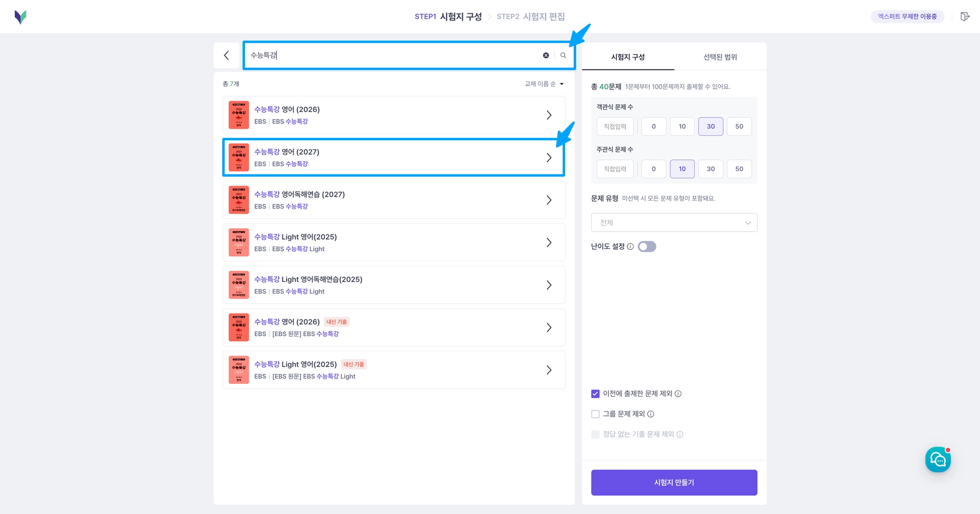The height and width of the screenshot is (514, 980).
Task: Select 0 for 객관식 문제 수
Action: point(654,126)
